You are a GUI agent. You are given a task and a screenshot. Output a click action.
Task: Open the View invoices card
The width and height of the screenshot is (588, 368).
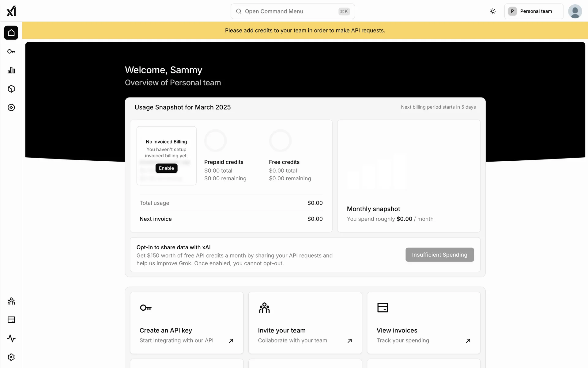click(424, 323)
